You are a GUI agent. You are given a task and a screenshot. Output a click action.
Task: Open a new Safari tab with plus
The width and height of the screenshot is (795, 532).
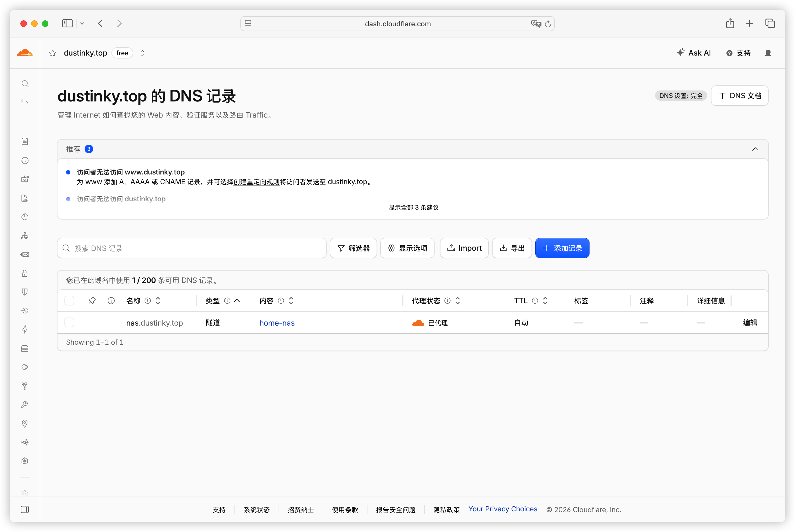750,23
